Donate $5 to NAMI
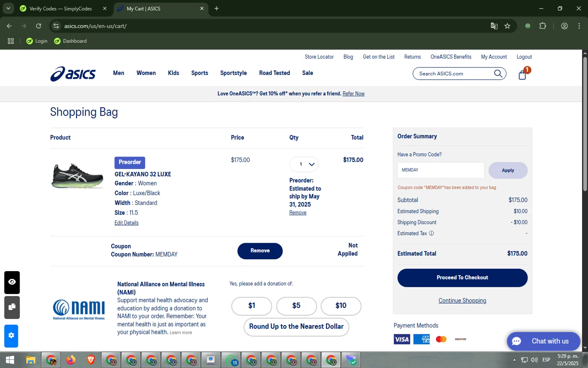Image resolution: width=588 pixels, height=368 pixels. point(296,306)
